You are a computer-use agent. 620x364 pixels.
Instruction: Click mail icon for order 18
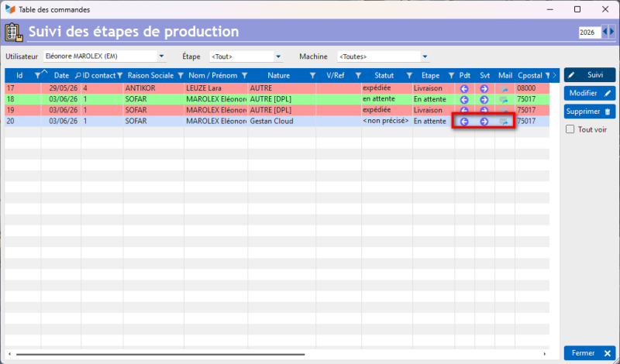pyautogui.click(x=504, y=100)
